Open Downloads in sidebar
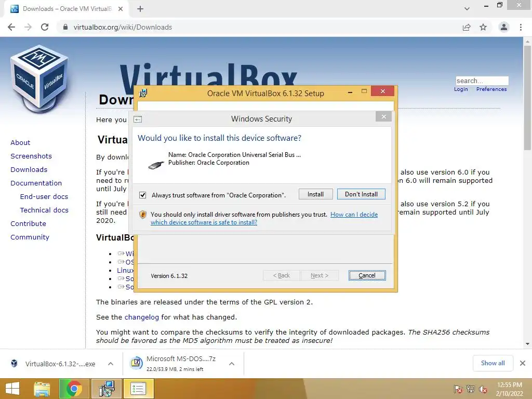532x399 pixels. point(29,170)
